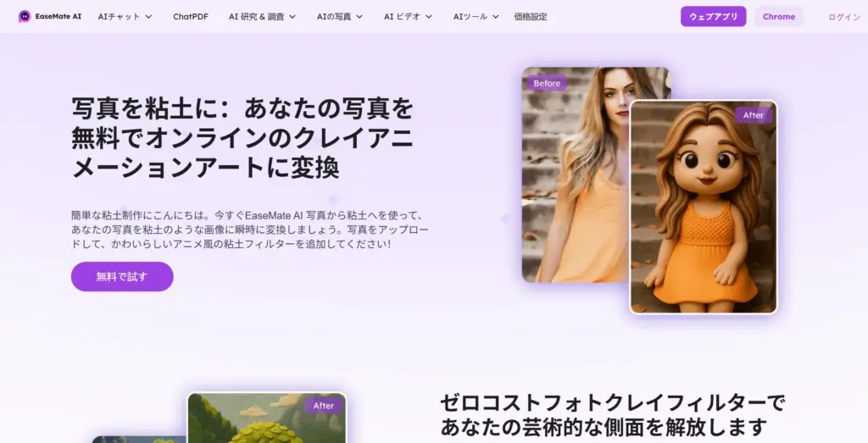868x443 pixels.
Task: Click the 簡単な粘土制作にこんにちは description paragraph
Action: coord(250,230)
